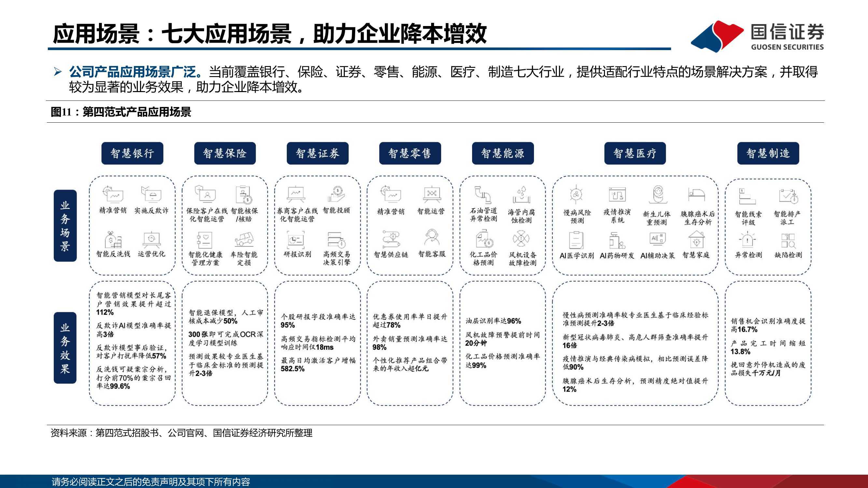Screen dimensions: 868x488
Task: Click the 运营优化 icon
Action: tap(151, 239)
